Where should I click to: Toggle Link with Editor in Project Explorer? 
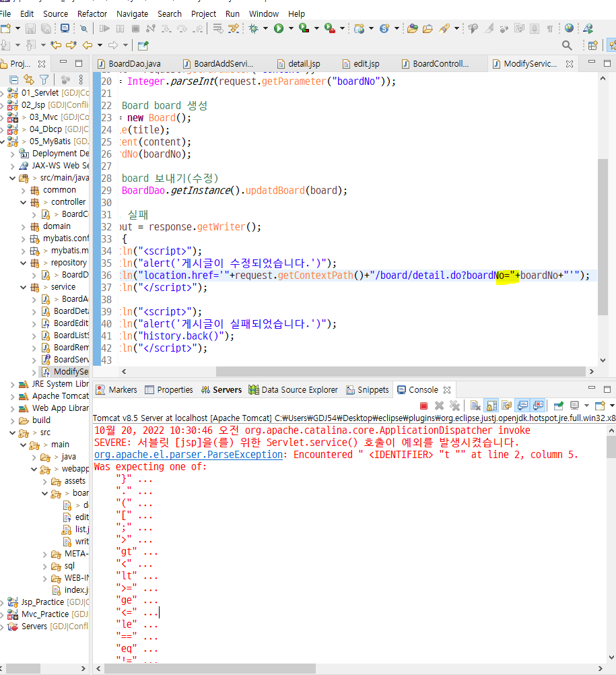pos(29,79)
